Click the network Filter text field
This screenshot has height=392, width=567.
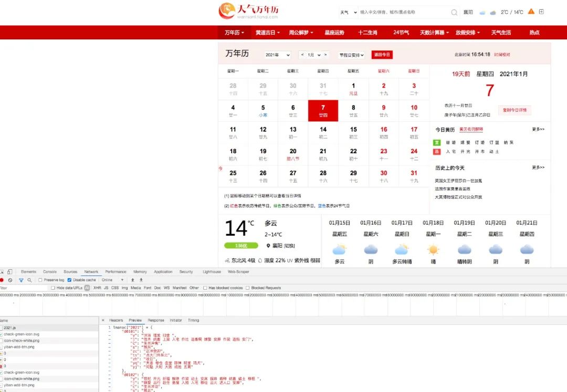24,288
